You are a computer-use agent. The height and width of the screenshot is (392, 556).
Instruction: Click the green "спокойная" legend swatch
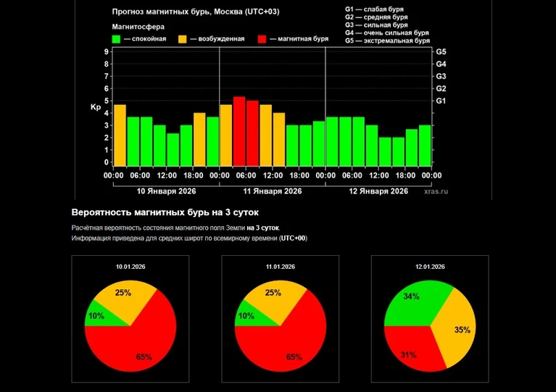point(117,38)
